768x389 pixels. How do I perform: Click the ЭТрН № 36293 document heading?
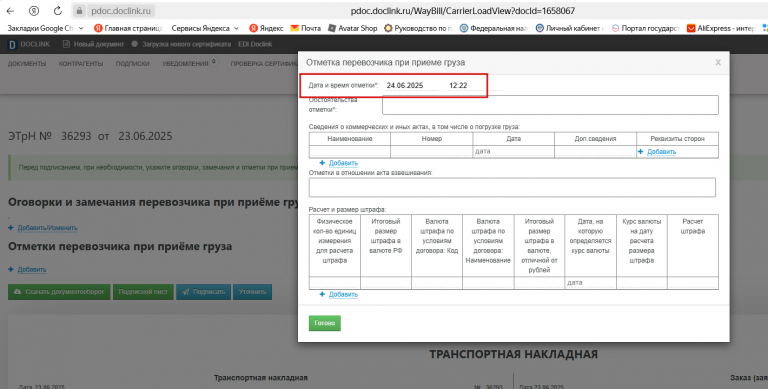90,136
